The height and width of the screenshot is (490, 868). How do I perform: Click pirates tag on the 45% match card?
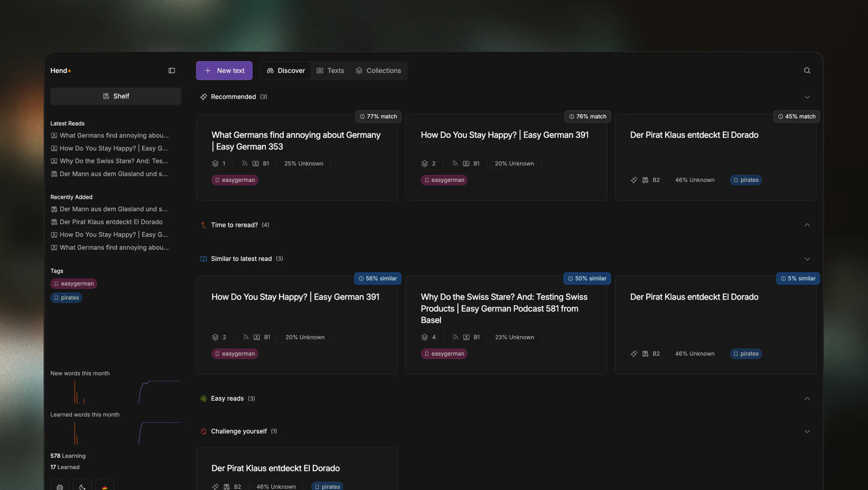pos(746,180)
